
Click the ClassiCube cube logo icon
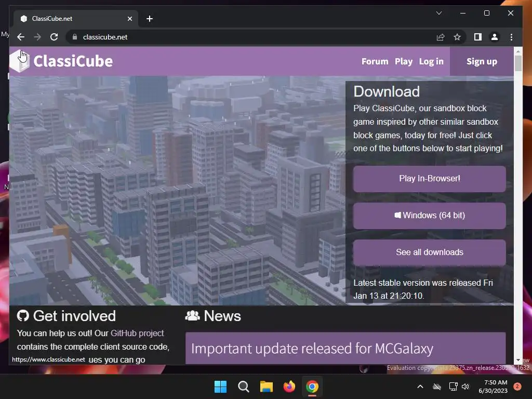point(20,61)
